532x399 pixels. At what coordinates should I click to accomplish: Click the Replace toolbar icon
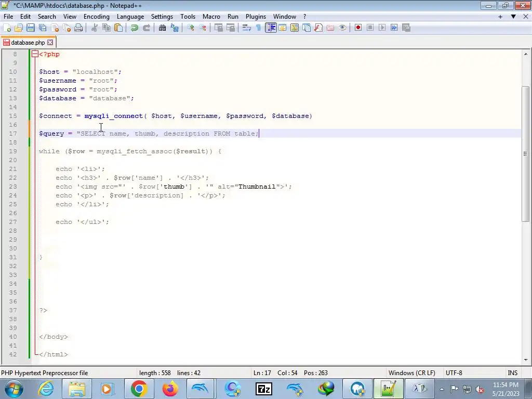tap(175, 28)
